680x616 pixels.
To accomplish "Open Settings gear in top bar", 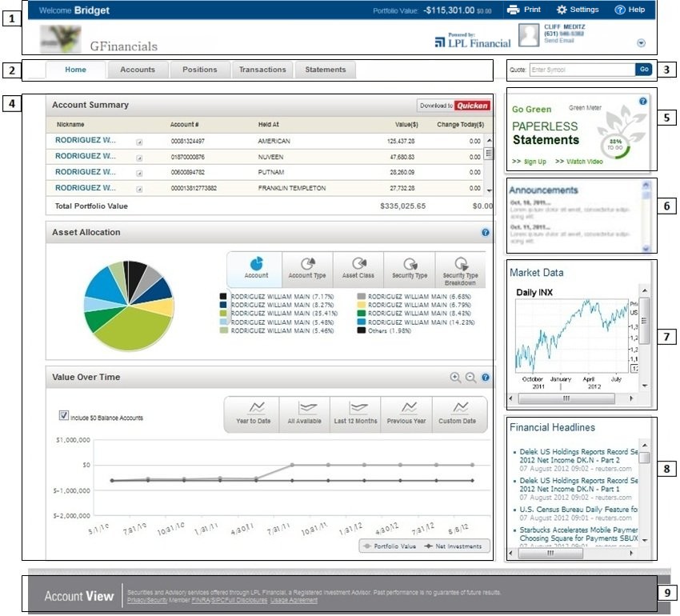I will coord(562,10).
